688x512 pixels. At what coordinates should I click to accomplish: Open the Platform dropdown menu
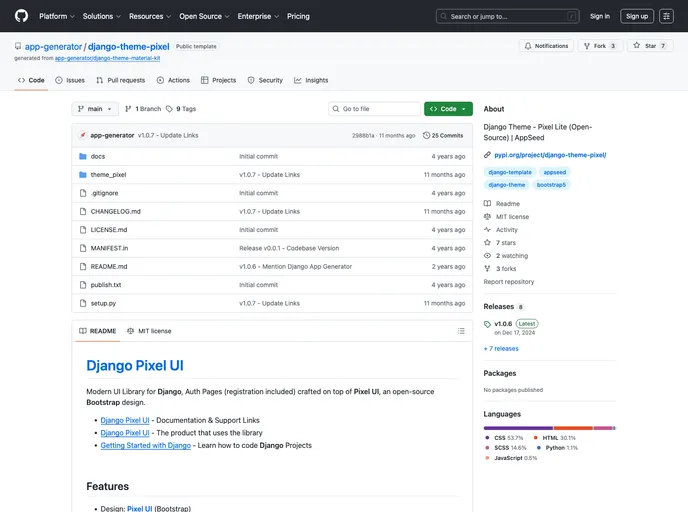click(57, 16)
